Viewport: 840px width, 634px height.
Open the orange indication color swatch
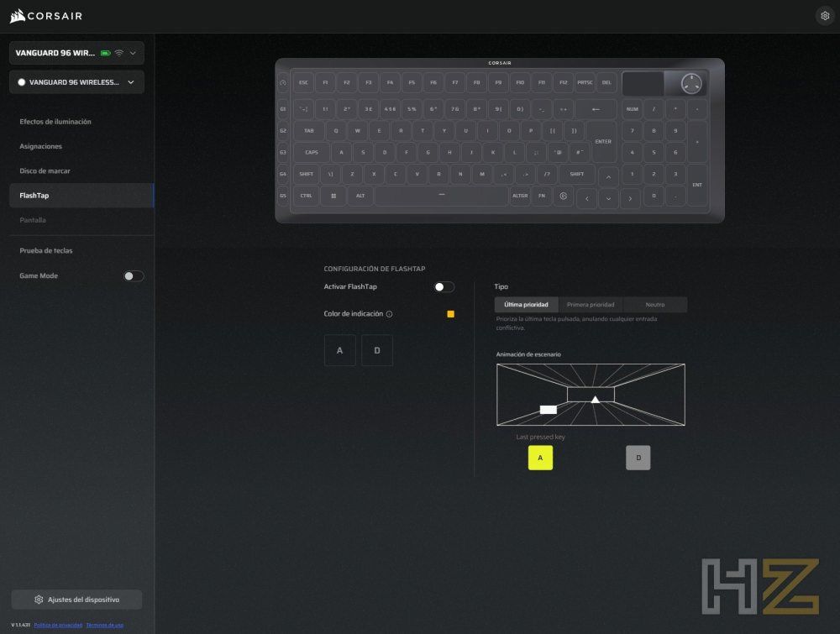pos(450,314)
